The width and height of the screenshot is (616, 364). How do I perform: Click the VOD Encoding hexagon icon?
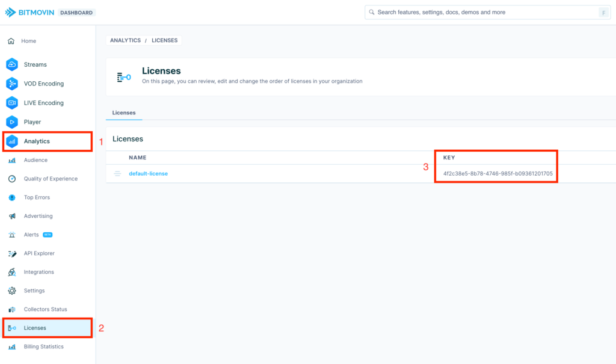12,84
